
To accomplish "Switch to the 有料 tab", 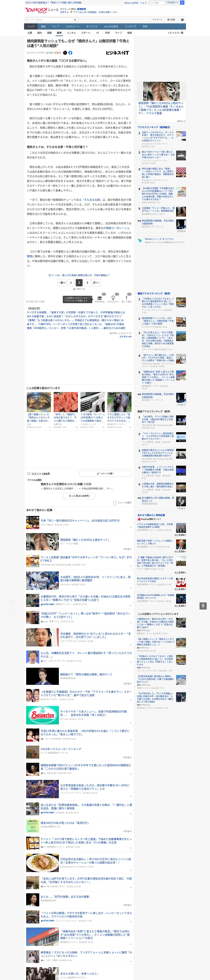I will point(145,27).
